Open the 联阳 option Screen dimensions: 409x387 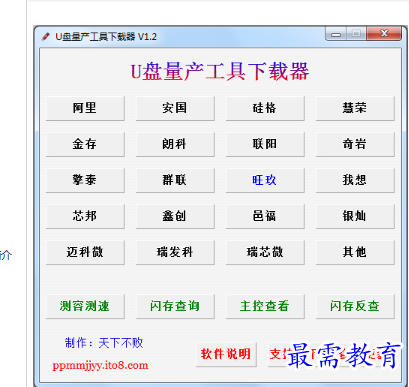coord(265,144)
